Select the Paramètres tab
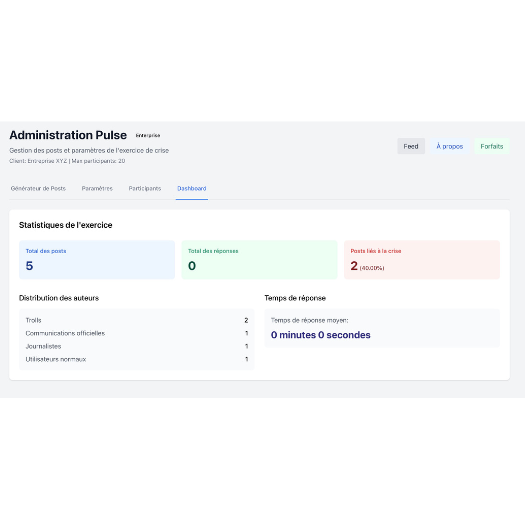 coord(97,189)
